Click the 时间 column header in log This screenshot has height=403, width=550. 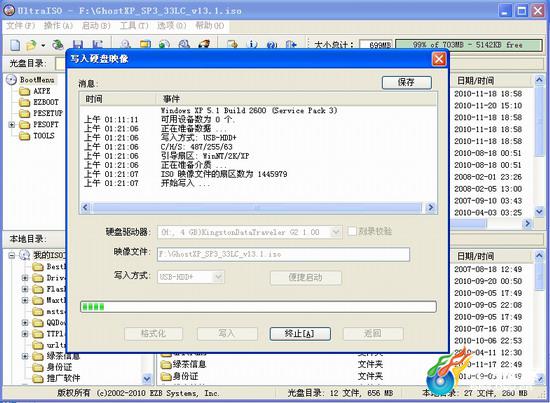[118, 99]
